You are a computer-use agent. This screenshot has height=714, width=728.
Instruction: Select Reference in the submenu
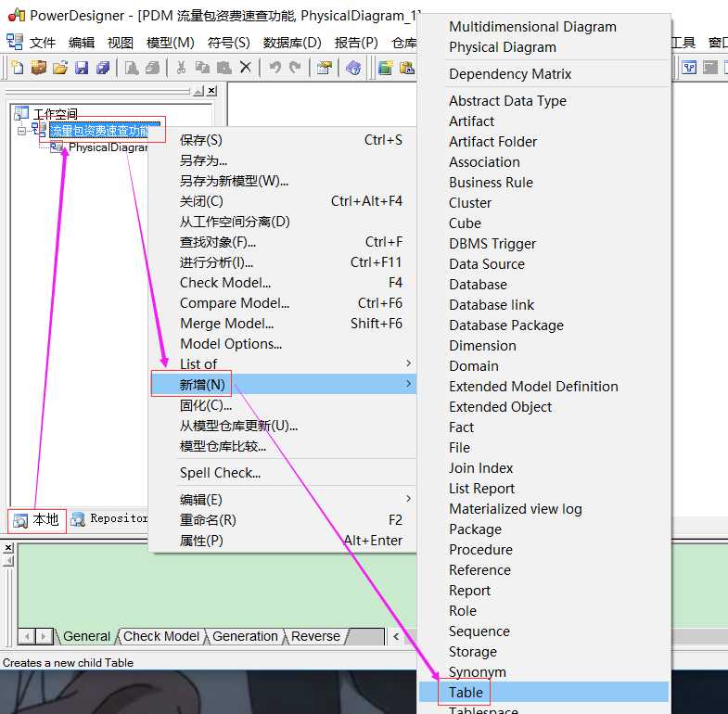point(543,569)
